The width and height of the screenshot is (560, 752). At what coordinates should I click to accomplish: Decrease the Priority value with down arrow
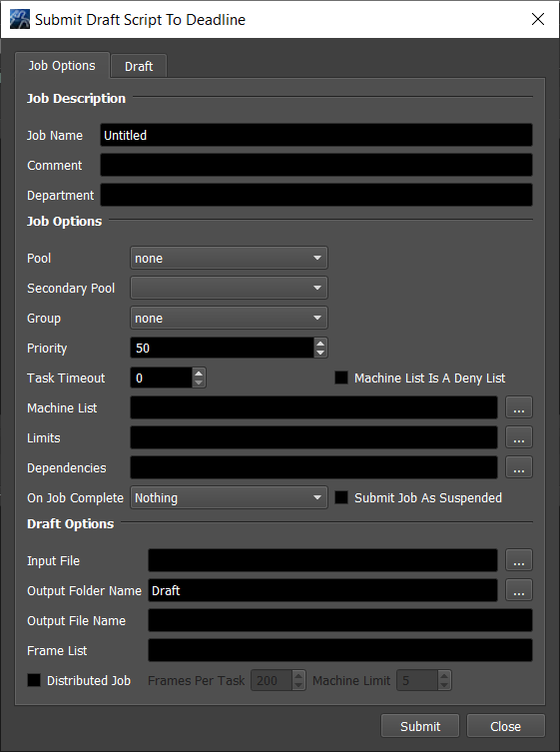pyautogui.click(x=320, y=353)
